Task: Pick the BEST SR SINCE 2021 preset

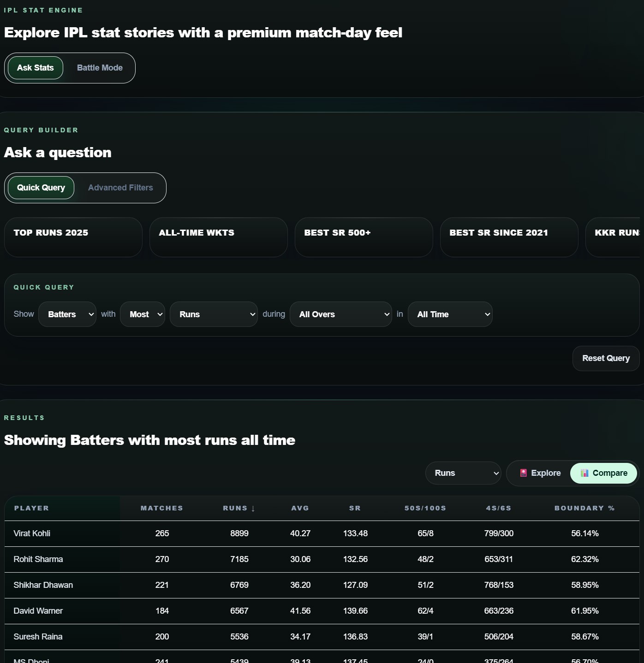Action: click(x=509, y=237)
